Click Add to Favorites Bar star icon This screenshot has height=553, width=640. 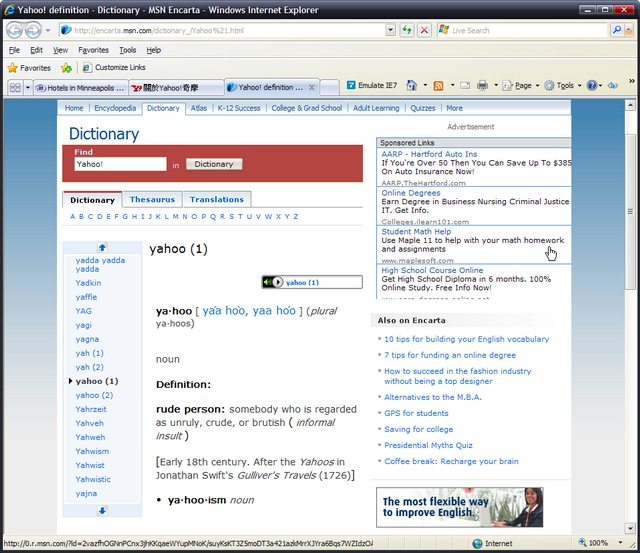(x=66, y=68)
